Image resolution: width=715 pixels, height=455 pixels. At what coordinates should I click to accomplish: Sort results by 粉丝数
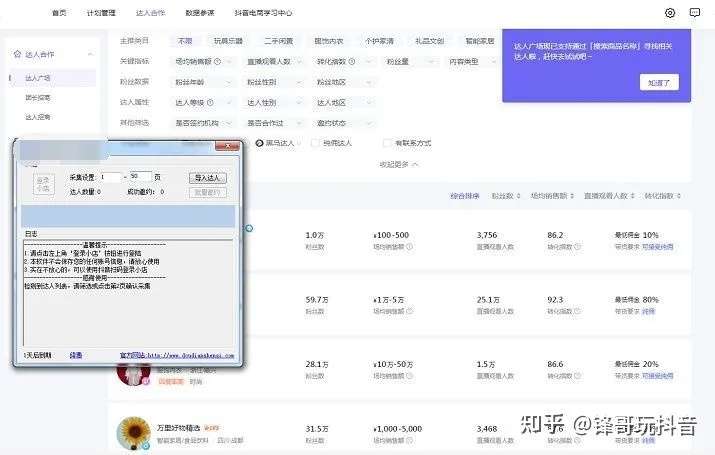(x=505, y=196)
